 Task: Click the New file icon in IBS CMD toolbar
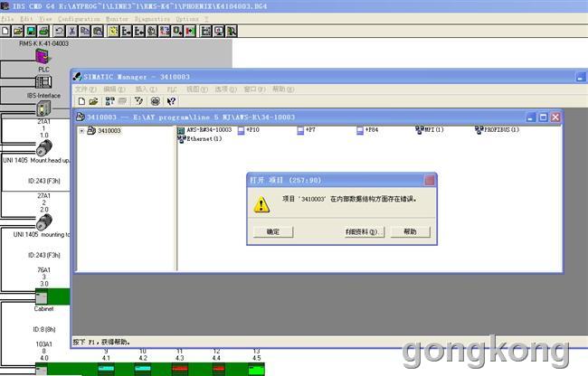(5, 31)
